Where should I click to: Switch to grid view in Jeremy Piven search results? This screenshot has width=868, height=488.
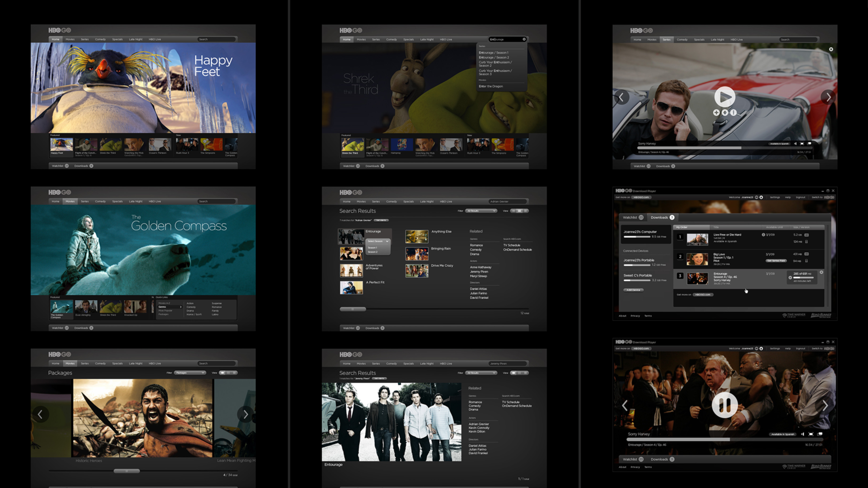[x=520, y=373]
